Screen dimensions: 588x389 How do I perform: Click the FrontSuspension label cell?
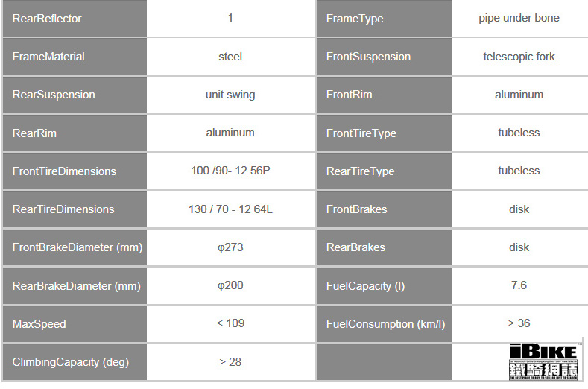385,57
